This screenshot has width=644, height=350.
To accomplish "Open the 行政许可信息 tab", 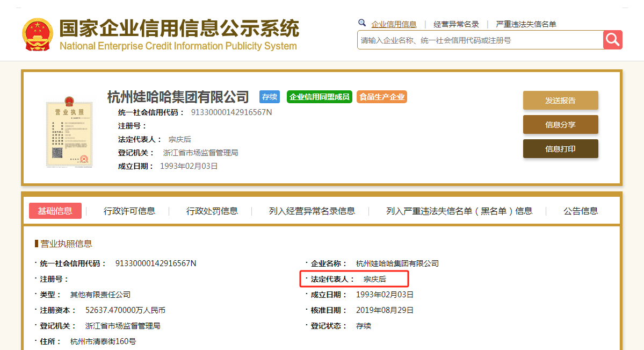I will pyautogui.click(x=129, y=211).
